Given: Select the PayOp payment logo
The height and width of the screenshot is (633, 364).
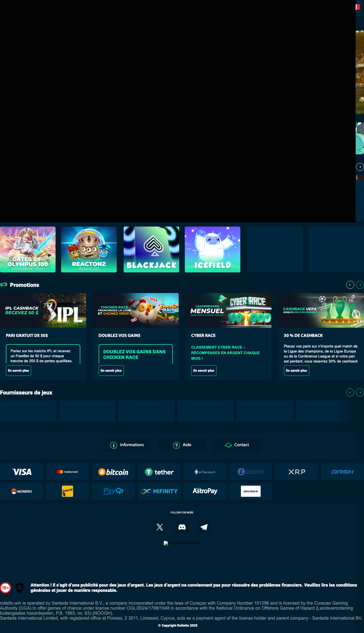Looking at the screenshot, I should [113, 491].
